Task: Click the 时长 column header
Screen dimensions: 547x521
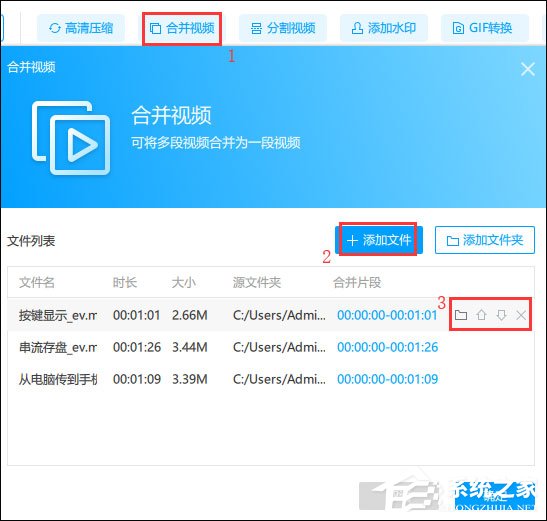Action: [125, 282]
